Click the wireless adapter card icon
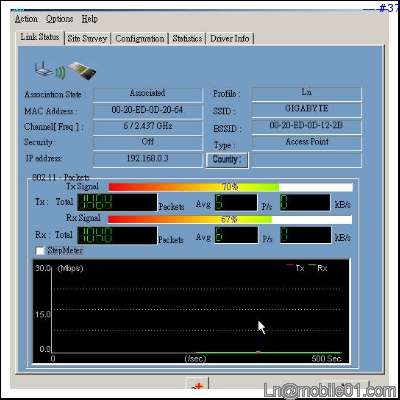This screenshot has width=400, height=400. [82, 71]
